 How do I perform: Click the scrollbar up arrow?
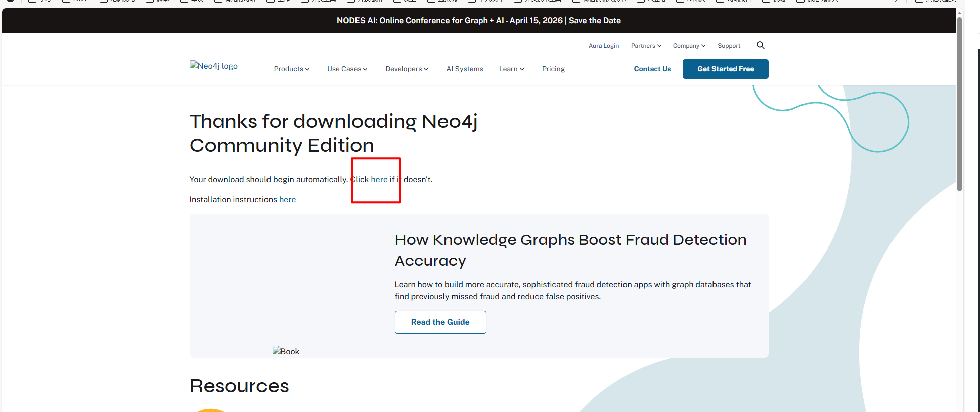(x=959, y=13)
